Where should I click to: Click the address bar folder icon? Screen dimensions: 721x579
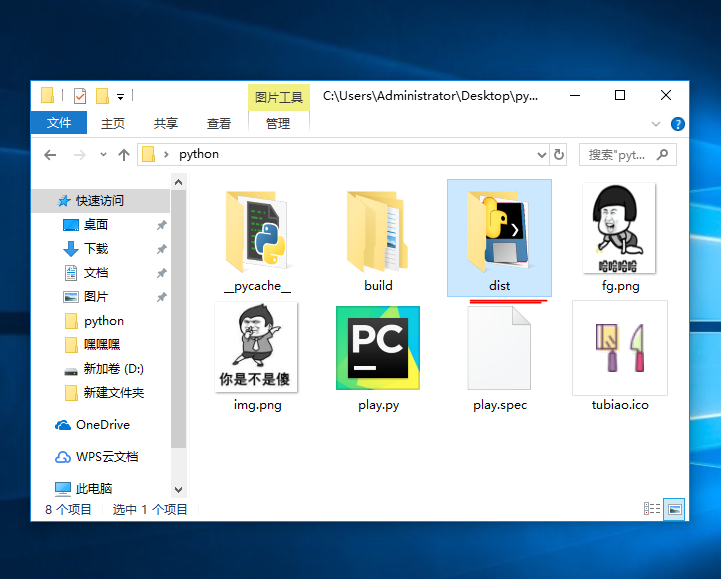coord(149,155)
